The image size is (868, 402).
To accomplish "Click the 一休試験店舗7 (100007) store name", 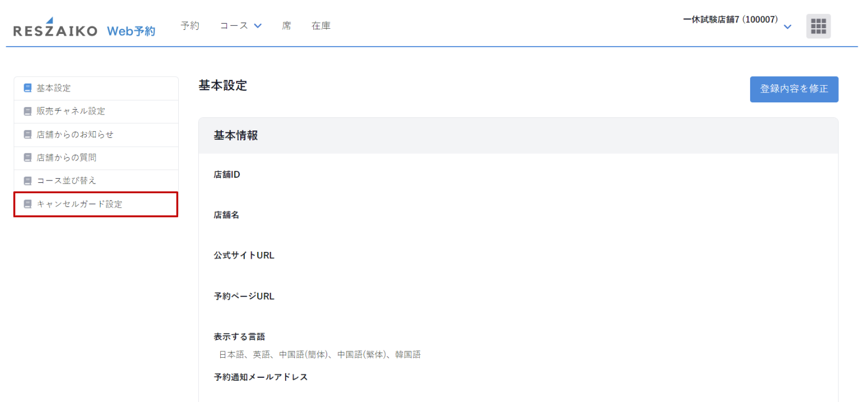I will click(x=730, y=20).
